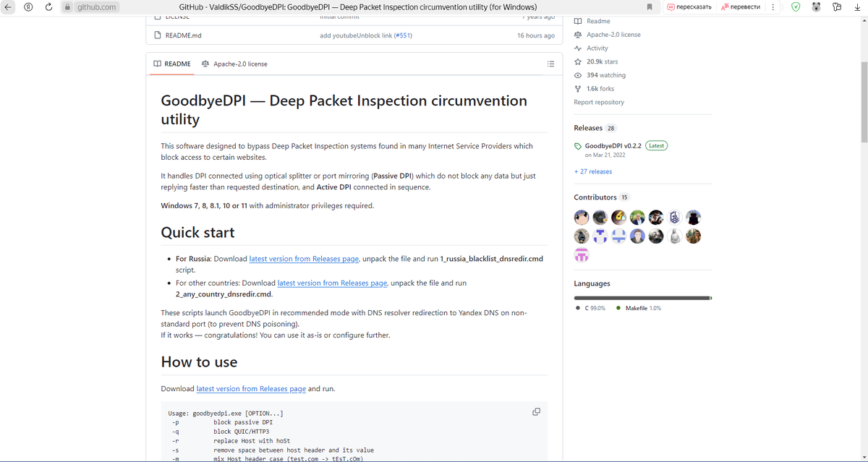Open the extensions puzzle icon
868x462 pixels.
837,7
